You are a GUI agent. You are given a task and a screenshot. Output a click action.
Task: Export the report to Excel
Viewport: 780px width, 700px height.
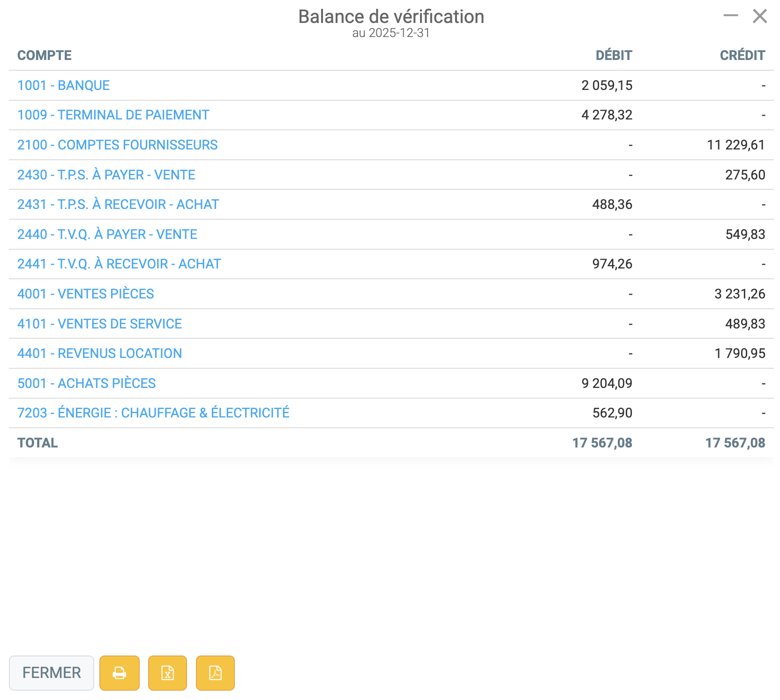coord(167,673)
